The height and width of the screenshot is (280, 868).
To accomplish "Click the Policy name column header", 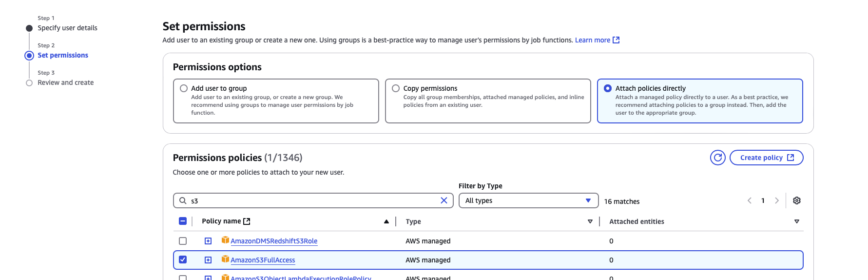I will [x=221, y=221].
